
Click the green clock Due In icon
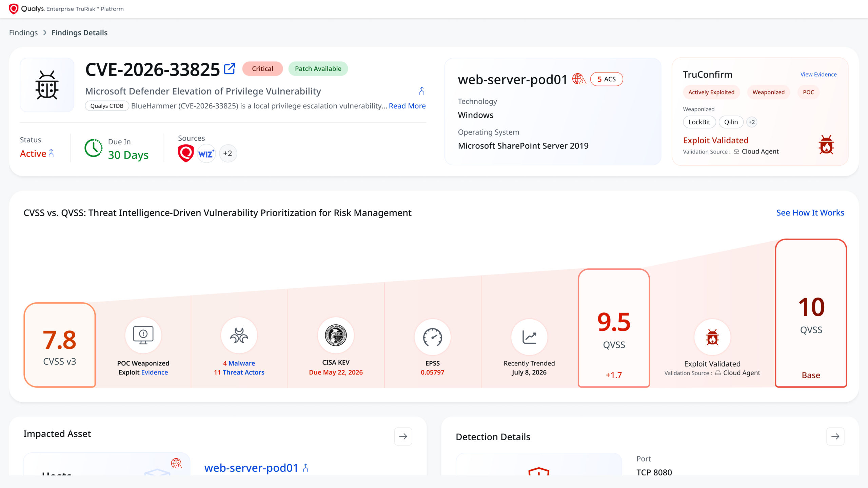(94, 148)
